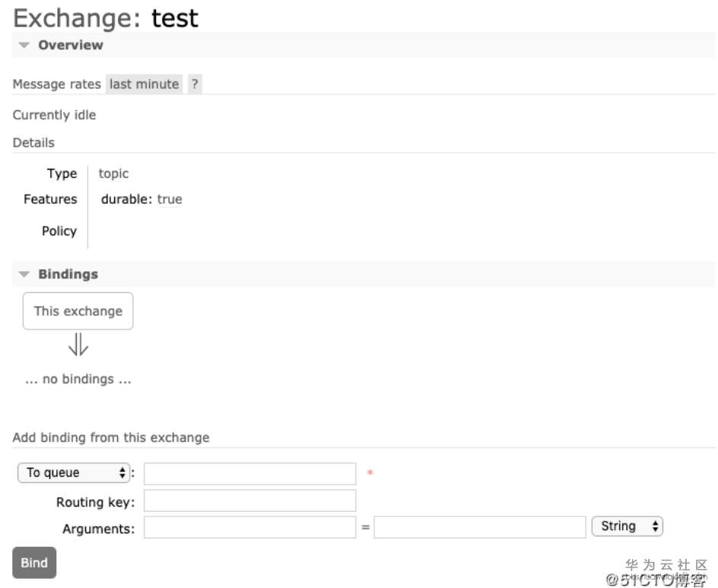Click the equals sign between argument fields

click(365, 528)
